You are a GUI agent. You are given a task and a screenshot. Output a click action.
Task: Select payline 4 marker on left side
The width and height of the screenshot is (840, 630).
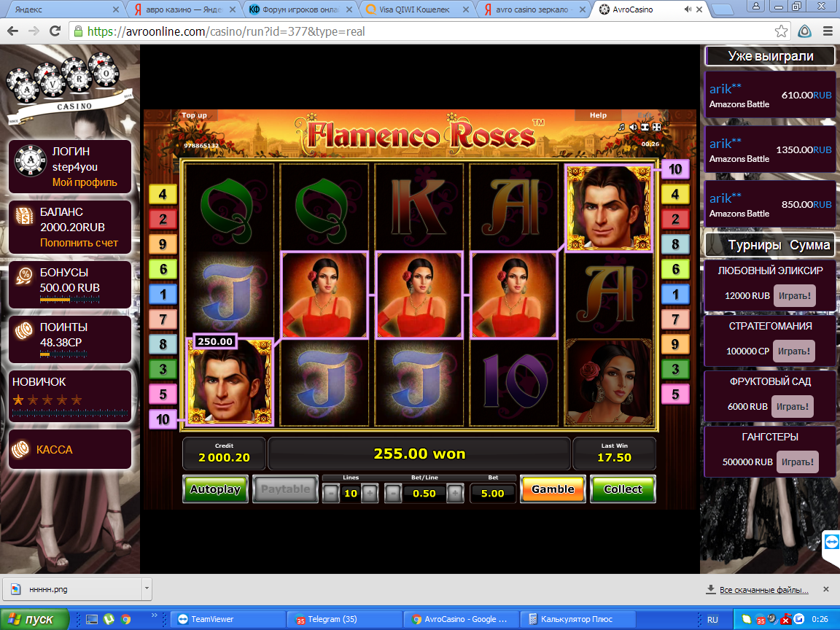tap(163, 194)
